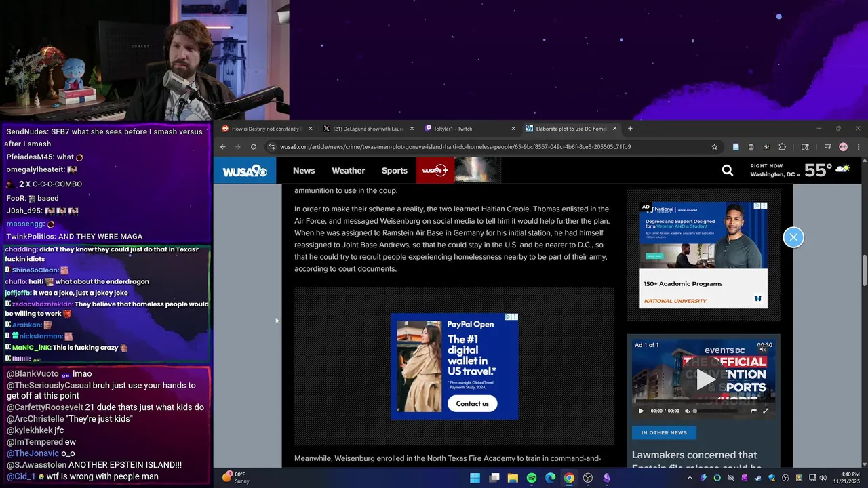Dismiss overlay with round blue X button

(x=793, y=237)
